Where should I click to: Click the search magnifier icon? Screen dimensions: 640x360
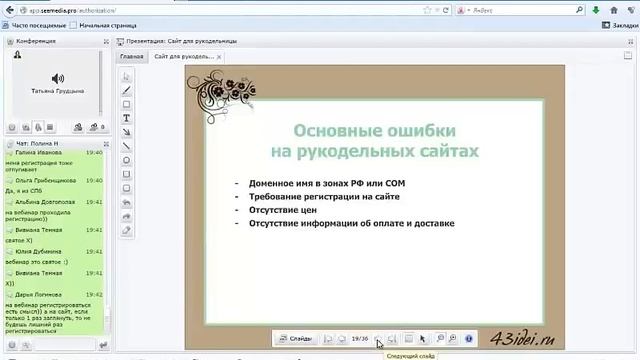(x=579, y=10)
